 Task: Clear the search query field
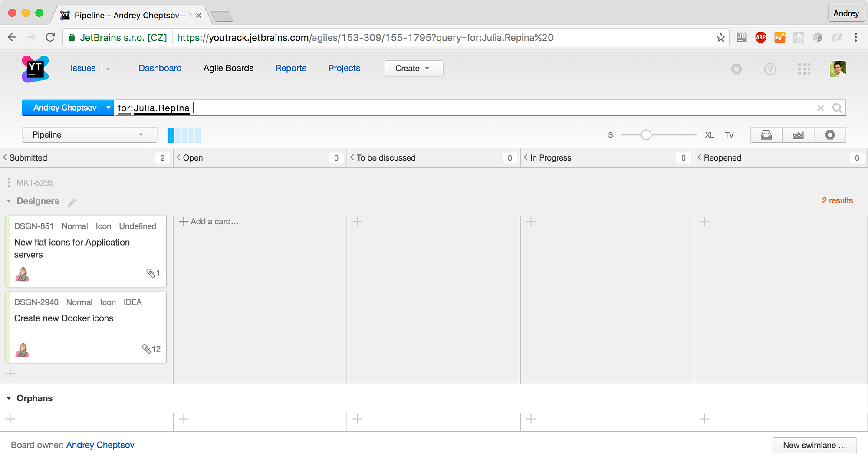point(820,108)
